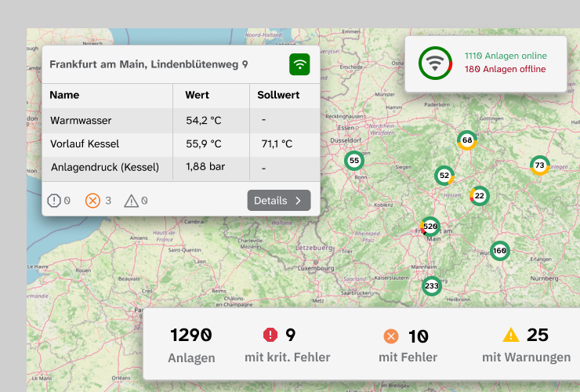The width and height of the screenshot is (580, 392).
Task: Select the map cluster marker 68
Action: tap(467, 140)
